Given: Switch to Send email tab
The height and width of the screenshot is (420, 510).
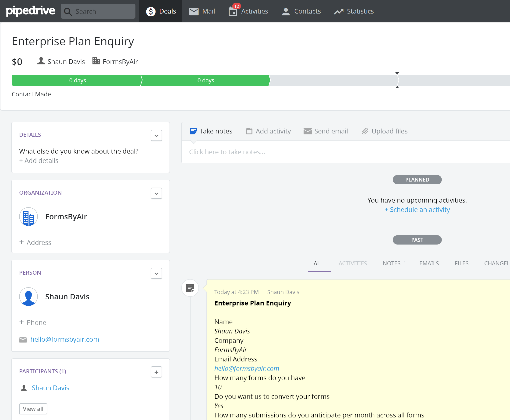Looking at the screenshot, I should click(x=326, y=131).
